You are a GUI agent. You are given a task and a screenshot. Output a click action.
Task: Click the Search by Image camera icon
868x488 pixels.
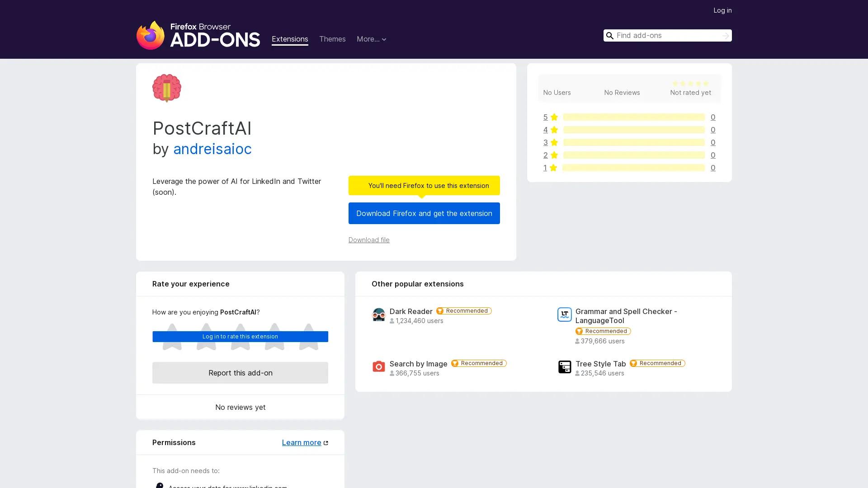(379, 366)
